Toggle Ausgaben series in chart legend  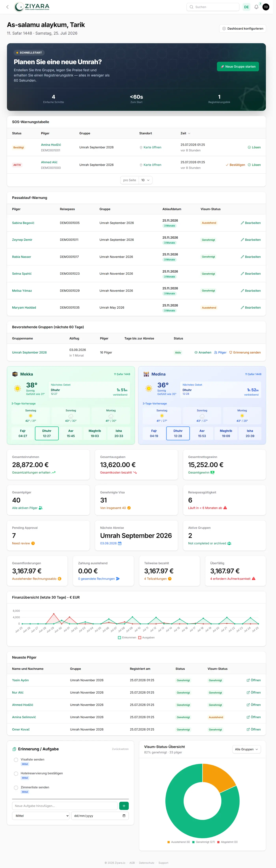(146, 637)
